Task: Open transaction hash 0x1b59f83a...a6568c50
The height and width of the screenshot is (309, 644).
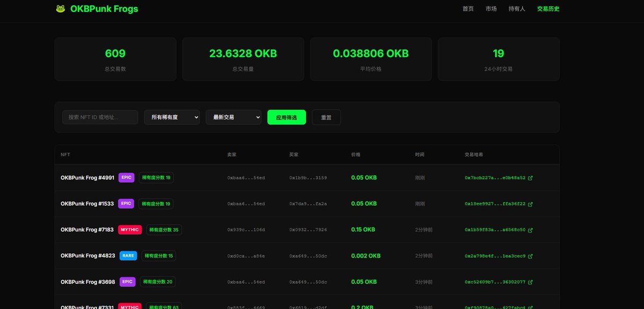Action: click(495, 230)
